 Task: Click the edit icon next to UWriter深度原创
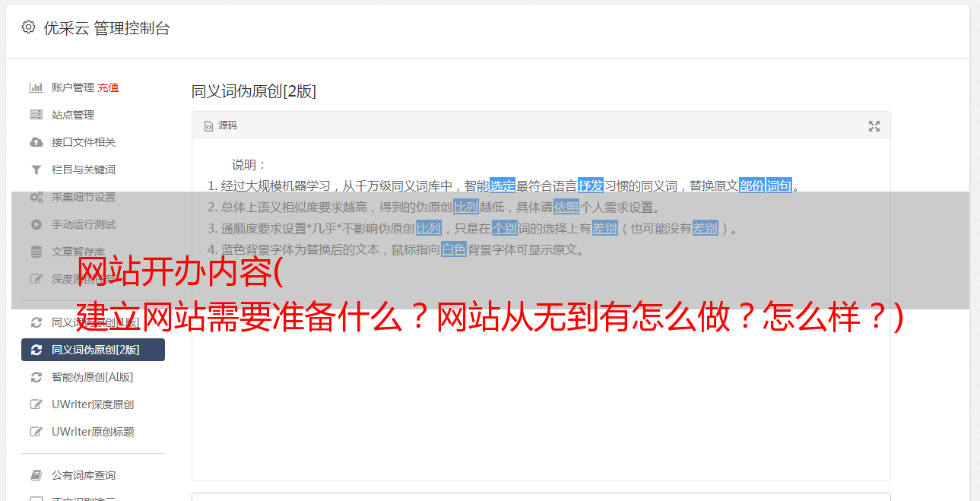coord(36,404)
